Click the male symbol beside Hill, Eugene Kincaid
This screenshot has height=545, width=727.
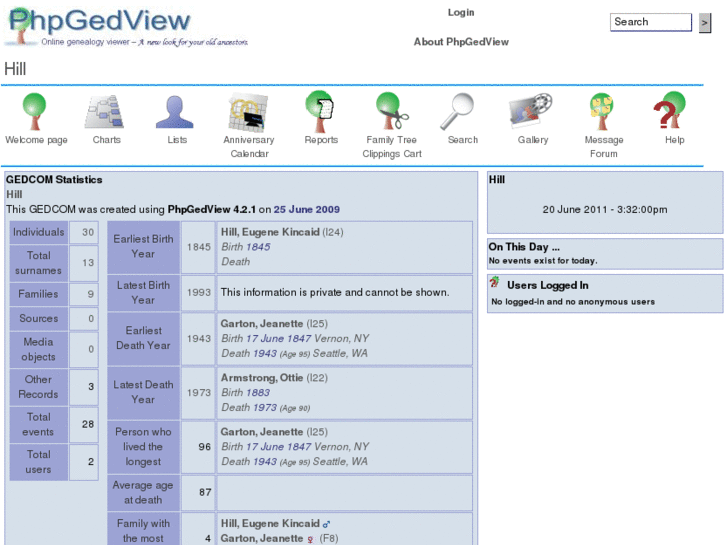(326, 524)
